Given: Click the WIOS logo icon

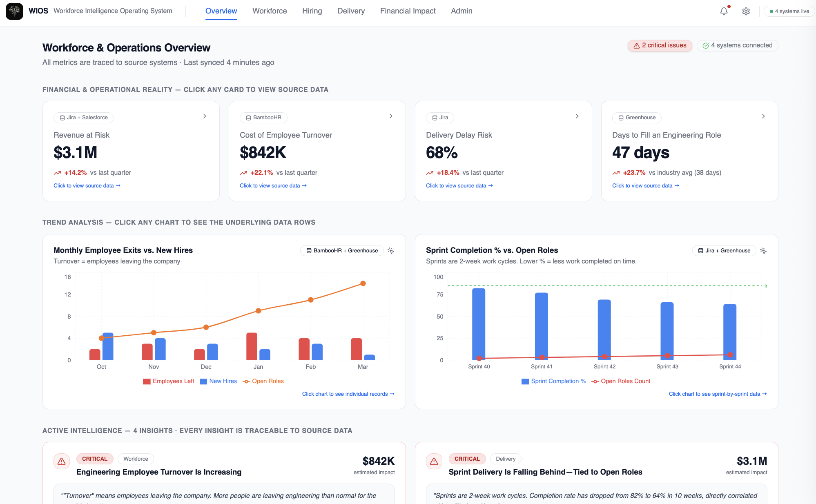Looking at the screenshot, I should (x=14, y=11).
